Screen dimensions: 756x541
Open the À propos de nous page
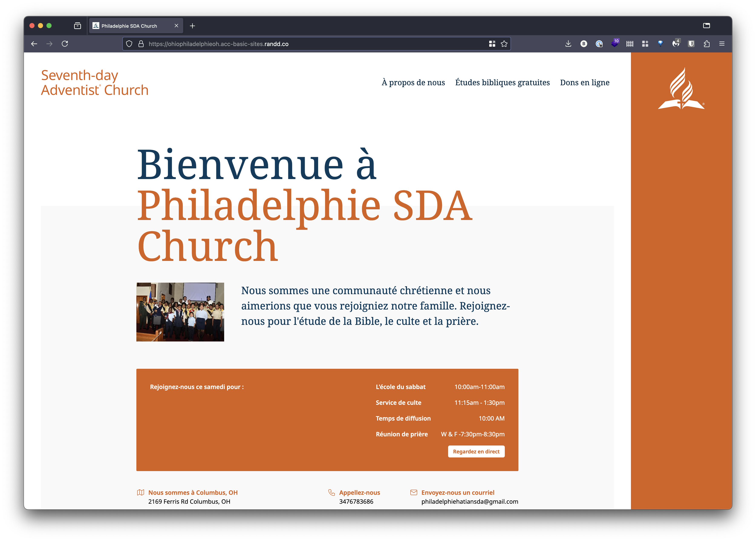point(413,82)
